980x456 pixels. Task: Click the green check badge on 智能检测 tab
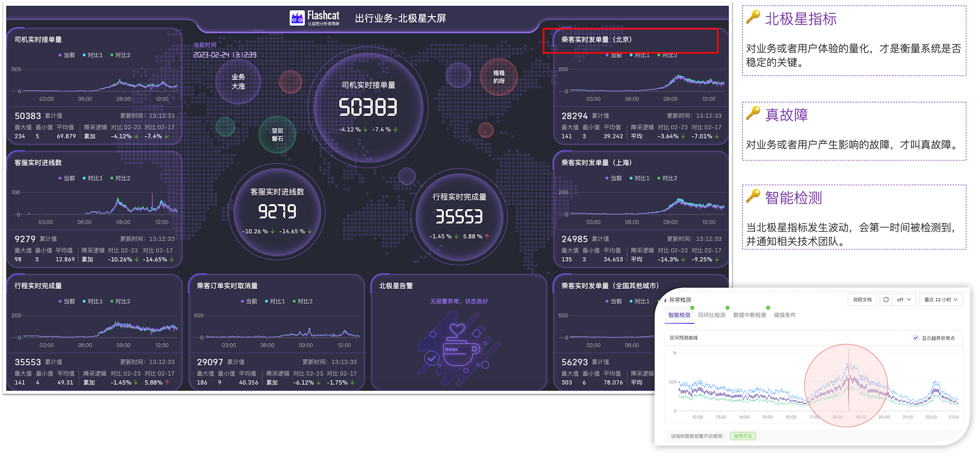692,308
